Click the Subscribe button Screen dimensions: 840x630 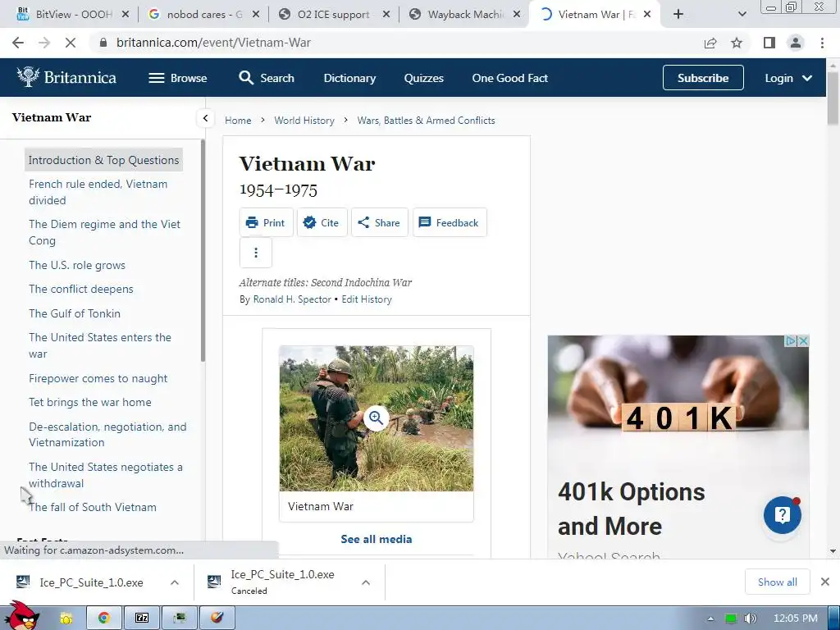click(x=703, y=78)
